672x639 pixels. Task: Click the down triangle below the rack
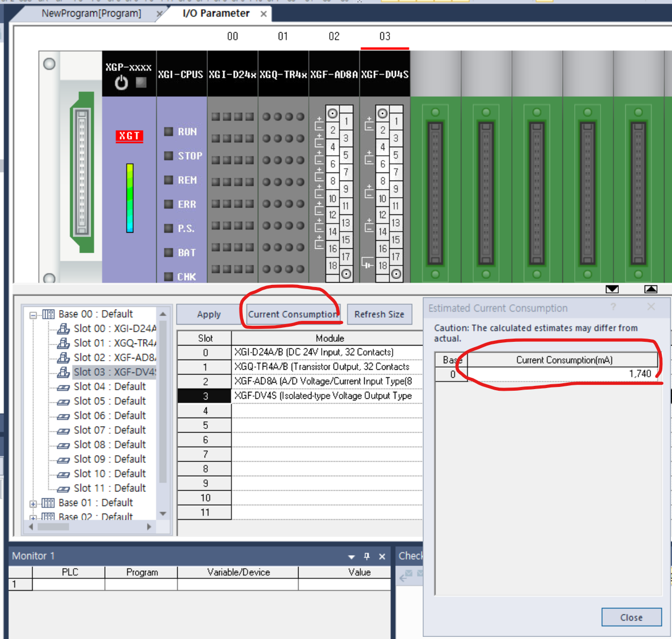click(x=612, y=289)
